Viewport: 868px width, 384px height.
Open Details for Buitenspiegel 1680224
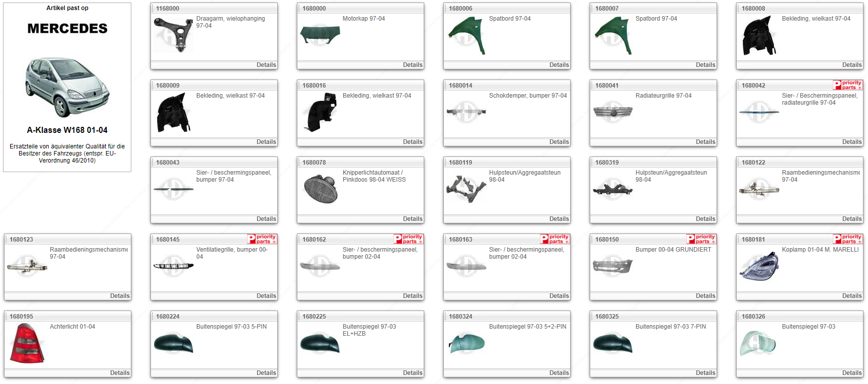click(x=266, y=373)
